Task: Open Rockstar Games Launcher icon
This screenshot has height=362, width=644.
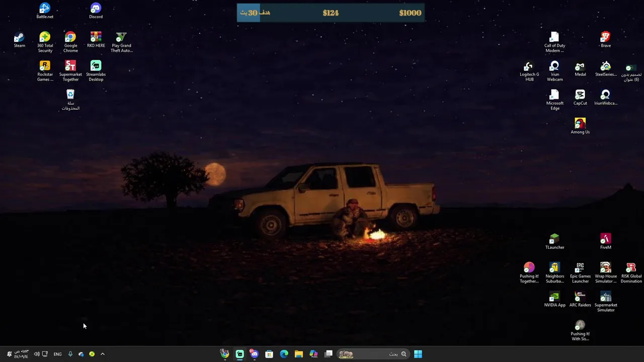Action: coord(45,71)
